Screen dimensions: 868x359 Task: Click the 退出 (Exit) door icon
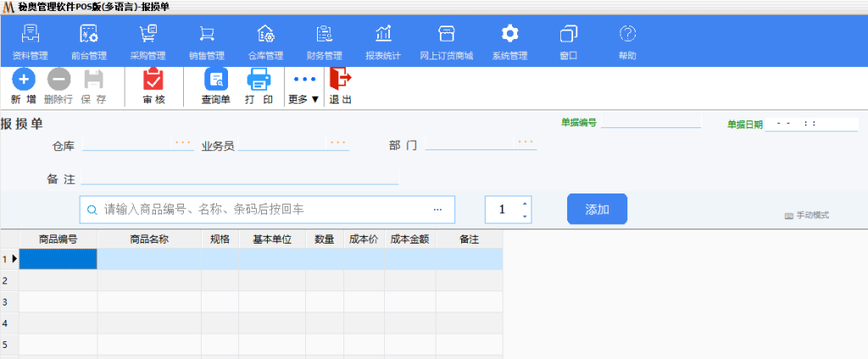(x=340, y=81)
